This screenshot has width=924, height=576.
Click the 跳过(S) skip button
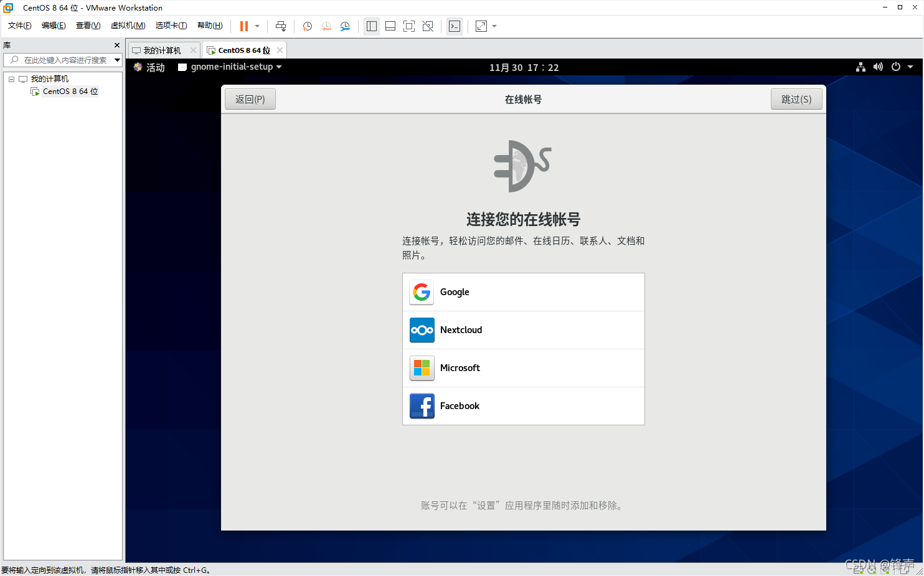(x=796, y=99)
